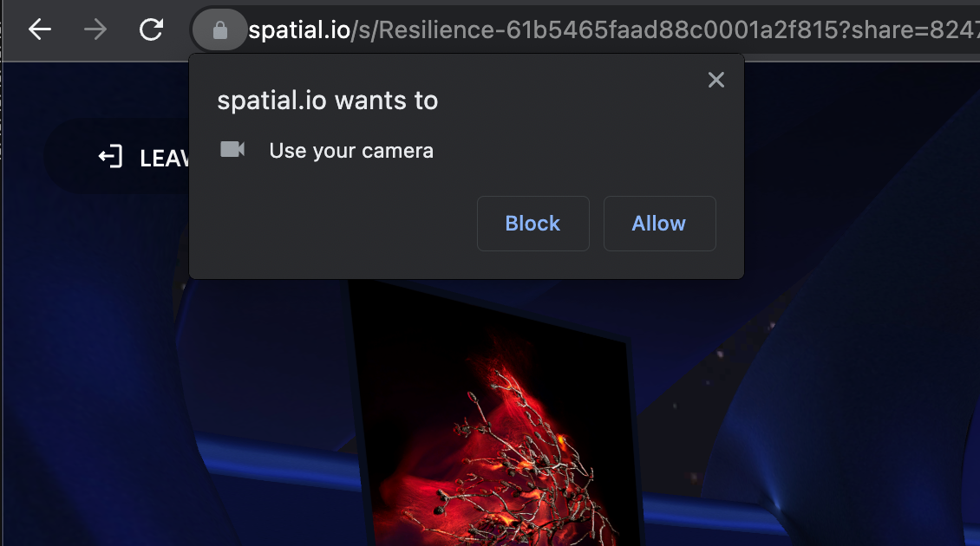Click the "spatial.io wants to" prompt heading
This screenshot has width=980, height=546.
tap(328, 101)
